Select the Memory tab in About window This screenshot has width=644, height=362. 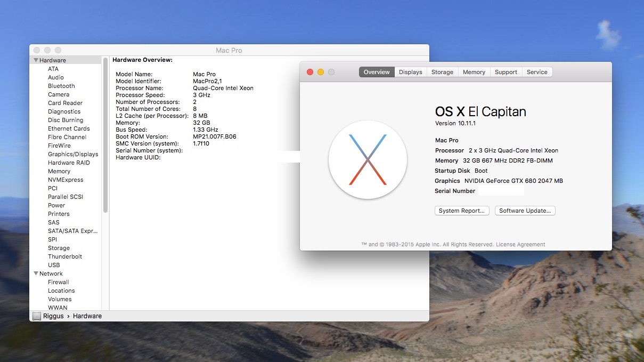click(x=474, y=72)
